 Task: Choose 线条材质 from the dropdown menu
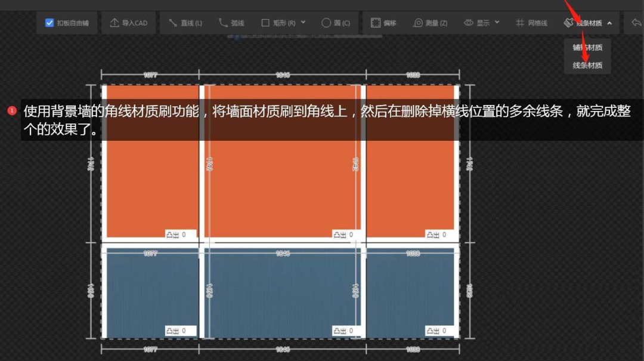(x=587, y=66)
